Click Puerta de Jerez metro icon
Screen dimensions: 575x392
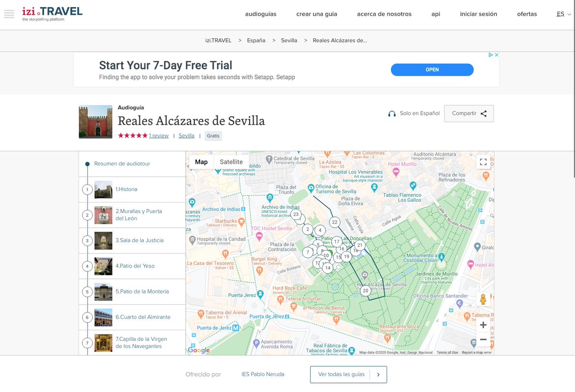tap(236, 328)
